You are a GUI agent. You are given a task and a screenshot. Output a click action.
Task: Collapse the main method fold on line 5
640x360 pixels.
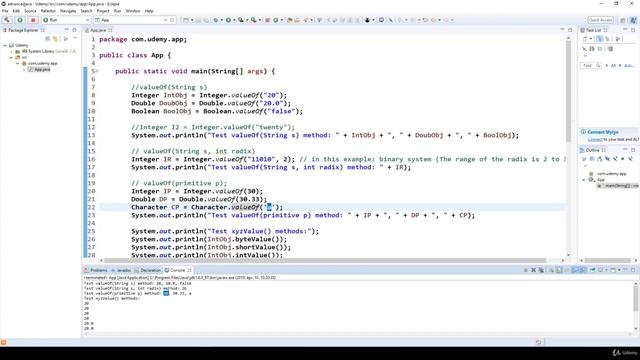coord(97,71)
